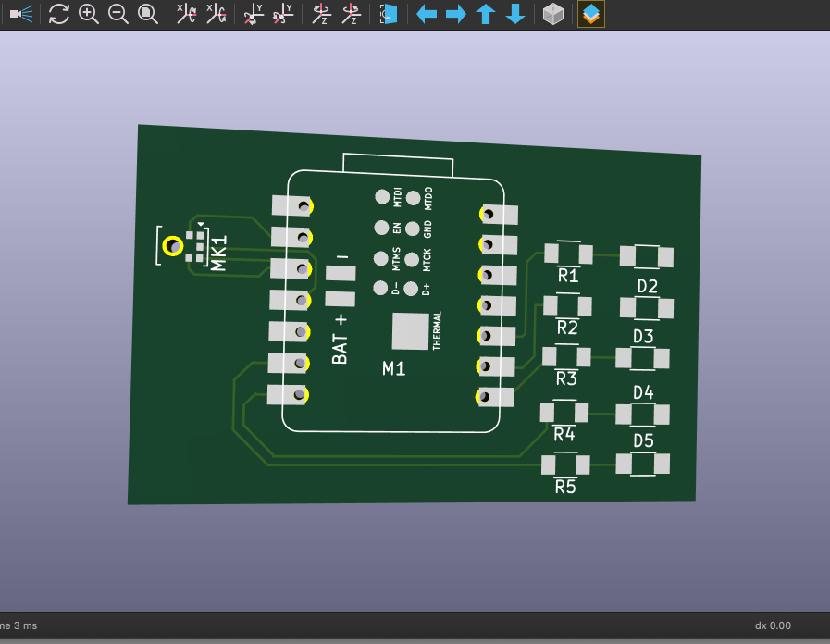Pan the board left with arrow

pyautogui.click(x=427, y=14)
